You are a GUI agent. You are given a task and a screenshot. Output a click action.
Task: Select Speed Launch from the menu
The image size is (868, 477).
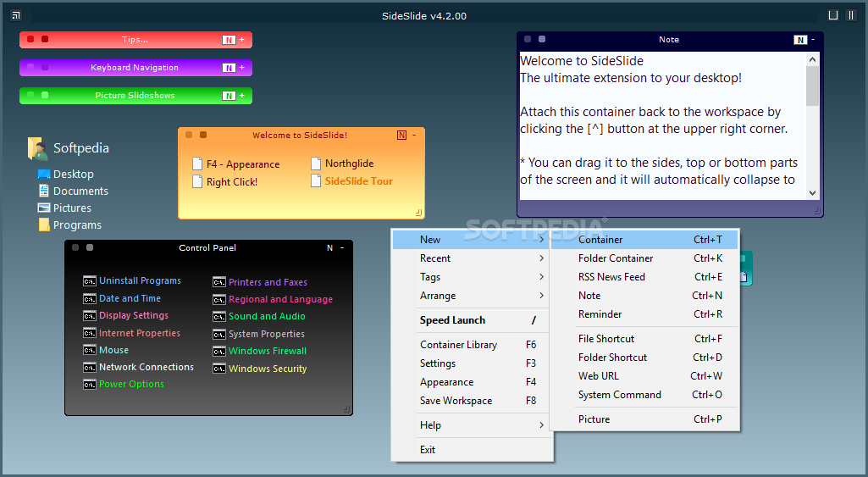point(471,320)
